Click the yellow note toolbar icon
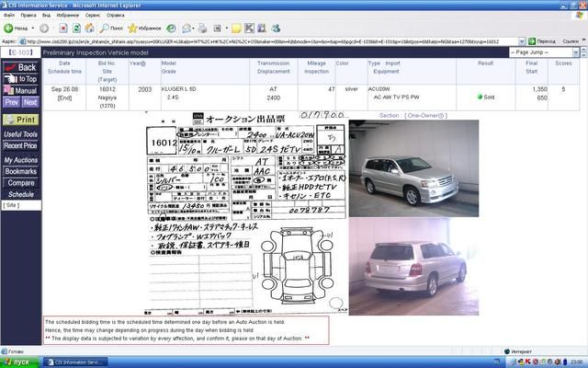The image size is (588, 368). click(x=236, y=29)
